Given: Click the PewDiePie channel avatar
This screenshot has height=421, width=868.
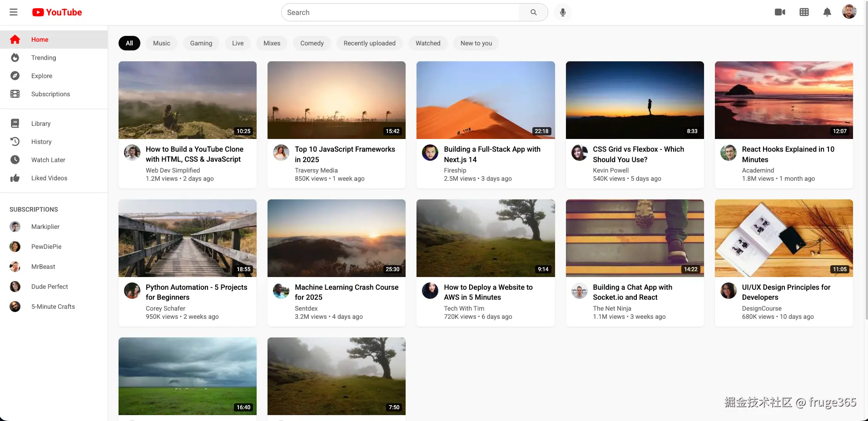Looking at the screenshot, I should point(15,247).
